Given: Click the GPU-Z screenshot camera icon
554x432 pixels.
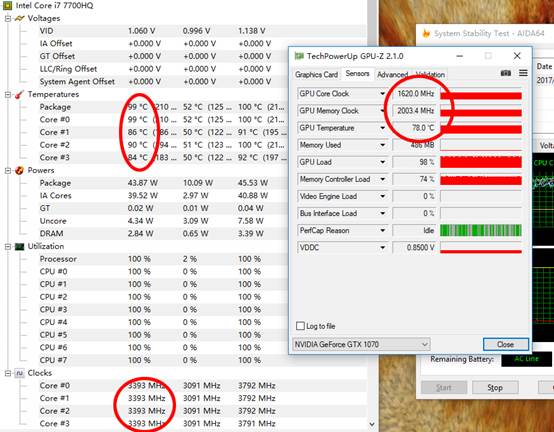Looking at the screenshot, I should (506, 73).
